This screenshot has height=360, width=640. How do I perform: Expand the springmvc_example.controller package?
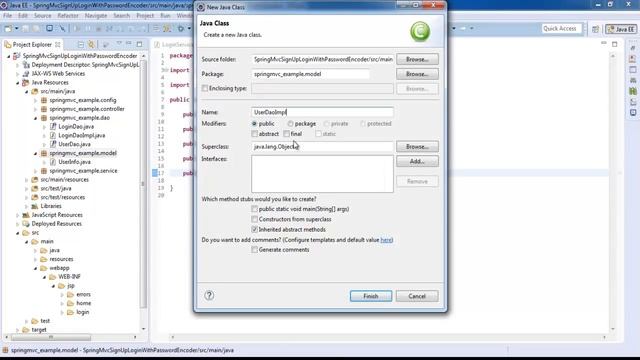[36, 109]
